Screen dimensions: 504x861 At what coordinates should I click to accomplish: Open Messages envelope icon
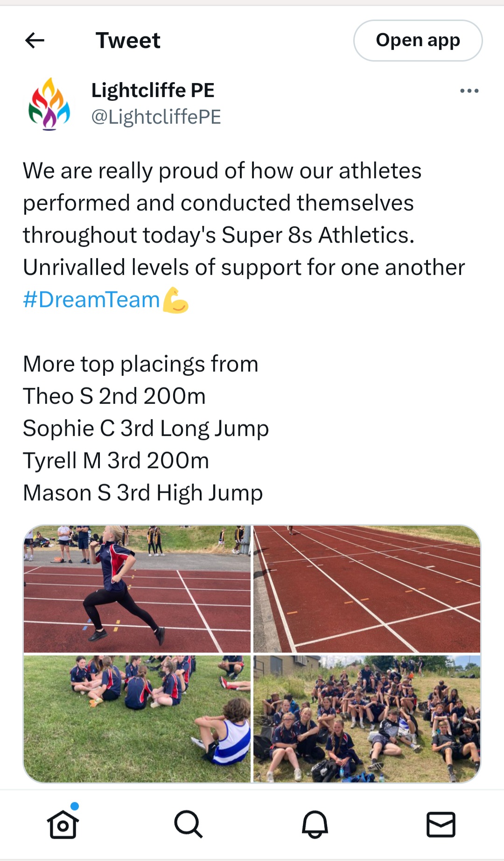[441, 824]
